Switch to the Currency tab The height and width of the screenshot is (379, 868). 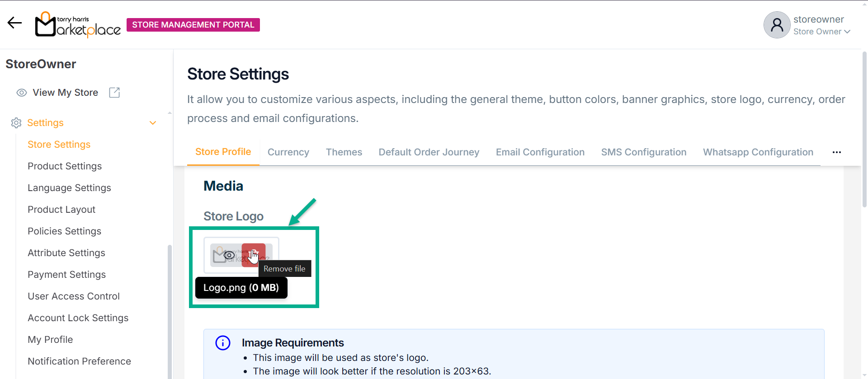(x=288, y=152)
